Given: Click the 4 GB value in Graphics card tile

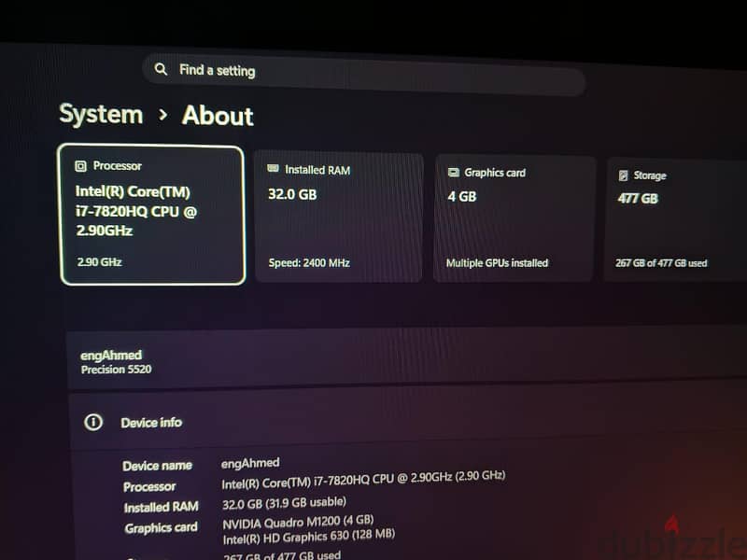Looking at the screenshot, I should (x=461, y=196).
